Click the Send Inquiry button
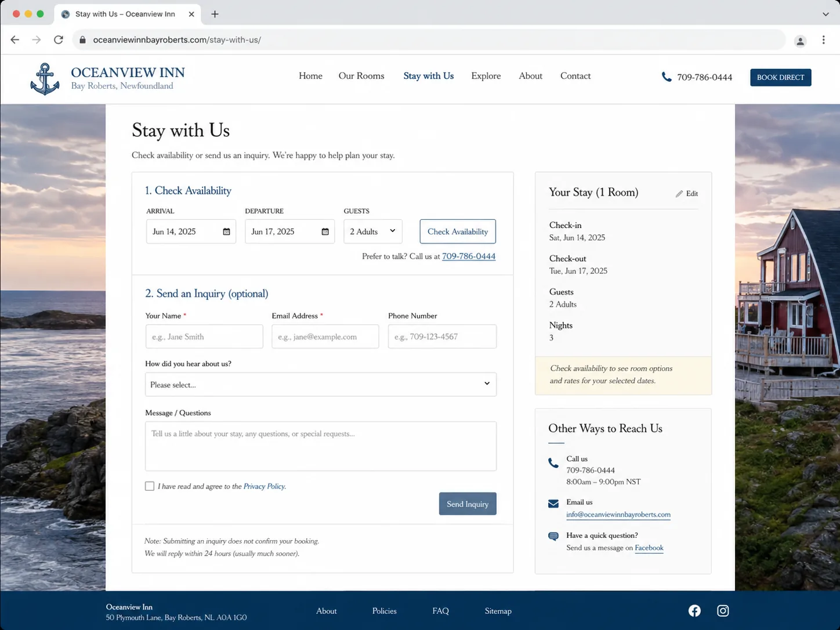The width and height of the screenshot is (840, 630). [468, 504]
